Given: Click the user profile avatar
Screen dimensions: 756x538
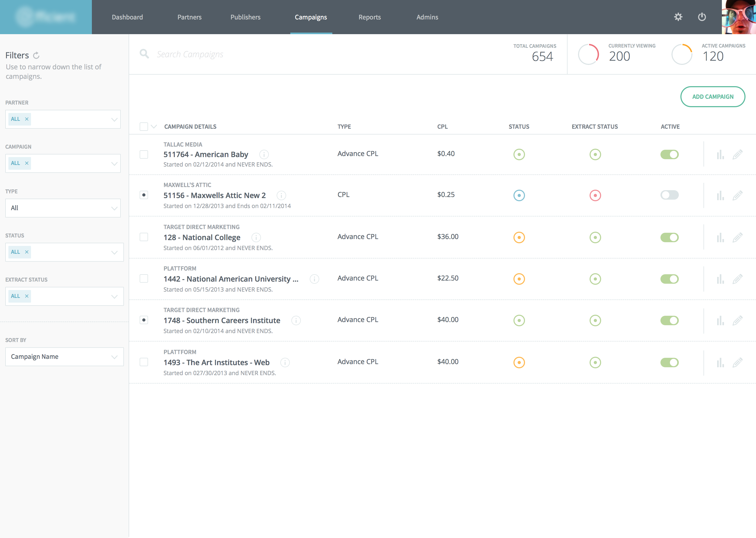Looking at the screenshot, I should (738, 17).
